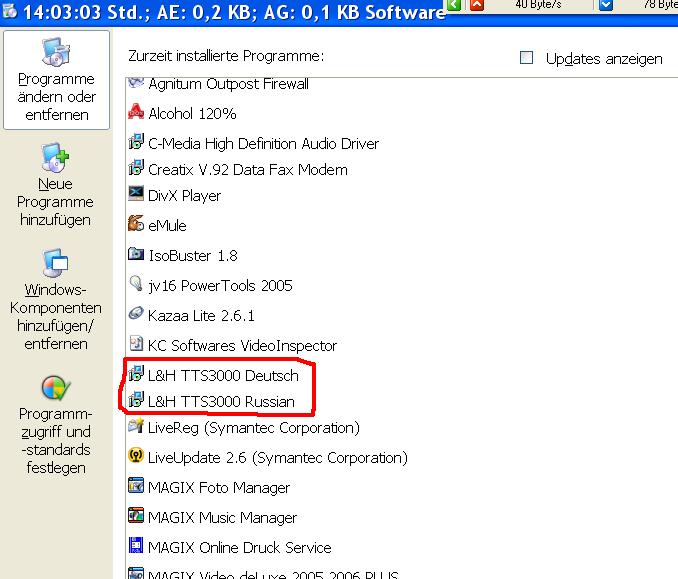Screen dimensions: 678x579
Task: Select 'Creatix V.92 Data Fax Modem' entry
Action: click(x=248, y=170)
